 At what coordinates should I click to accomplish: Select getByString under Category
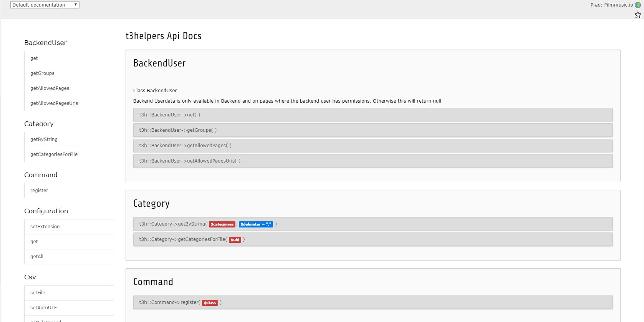(69, 139)
